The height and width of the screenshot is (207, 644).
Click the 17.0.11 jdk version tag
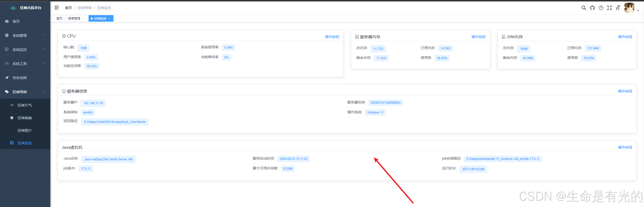[x=86, y=169]
